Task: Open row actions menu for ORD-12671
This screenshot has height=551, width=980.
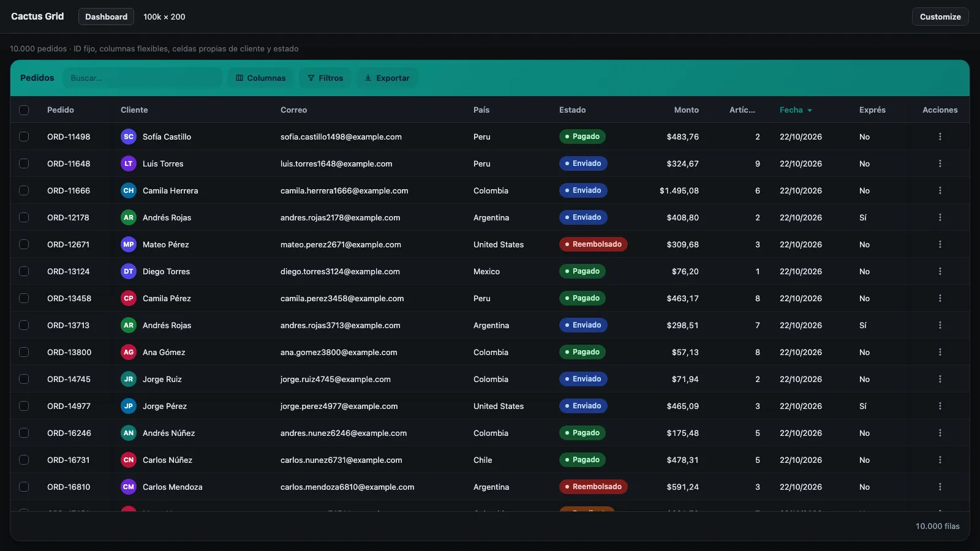Action: (940, 244)
